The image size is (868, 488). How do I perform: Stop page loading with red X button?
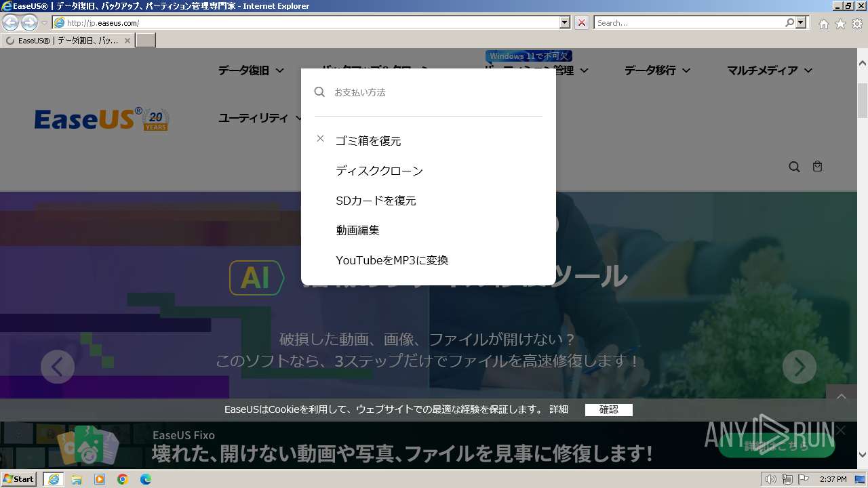pos(582,23)
